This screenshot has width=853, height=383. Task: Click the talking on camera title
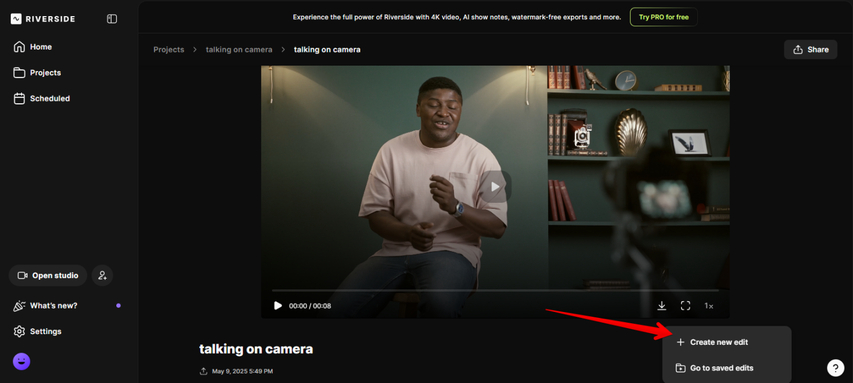(256, 349)
